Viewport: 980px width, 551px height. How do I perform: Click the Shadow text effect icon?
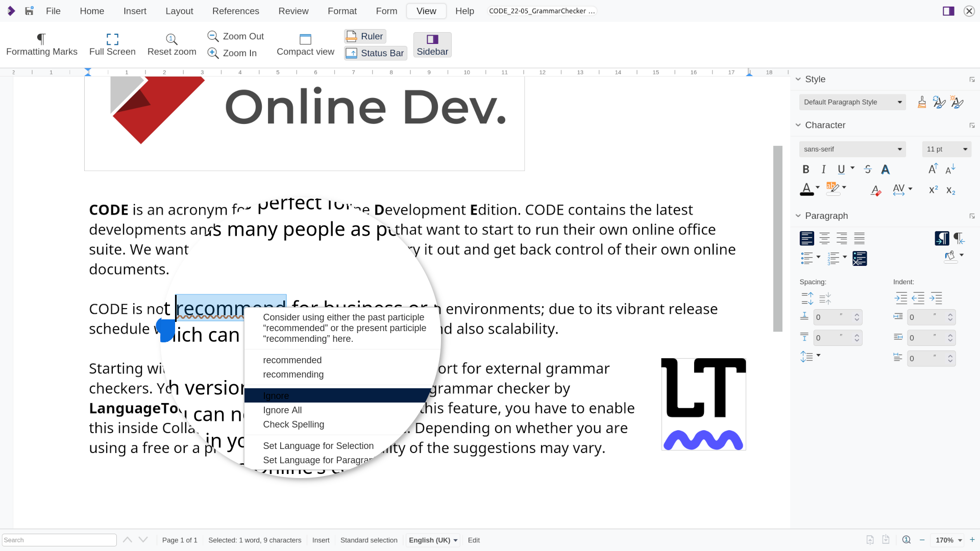[x=886, y=169]
